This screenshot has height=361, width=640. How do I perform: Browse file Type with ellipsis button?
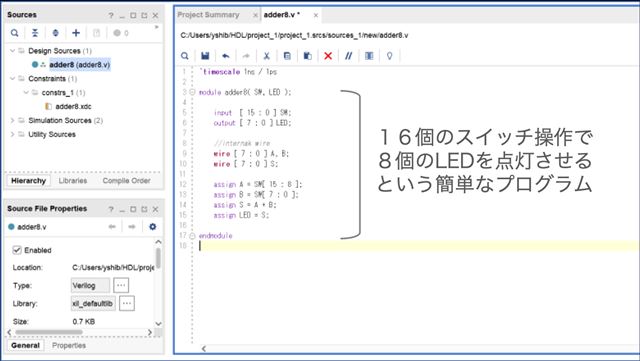click(x=121, y=285)
